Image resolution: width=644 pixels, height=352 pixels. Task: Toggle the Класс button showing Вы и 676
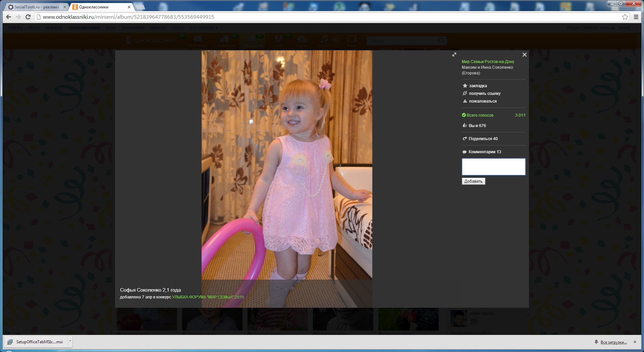[474, 126]
